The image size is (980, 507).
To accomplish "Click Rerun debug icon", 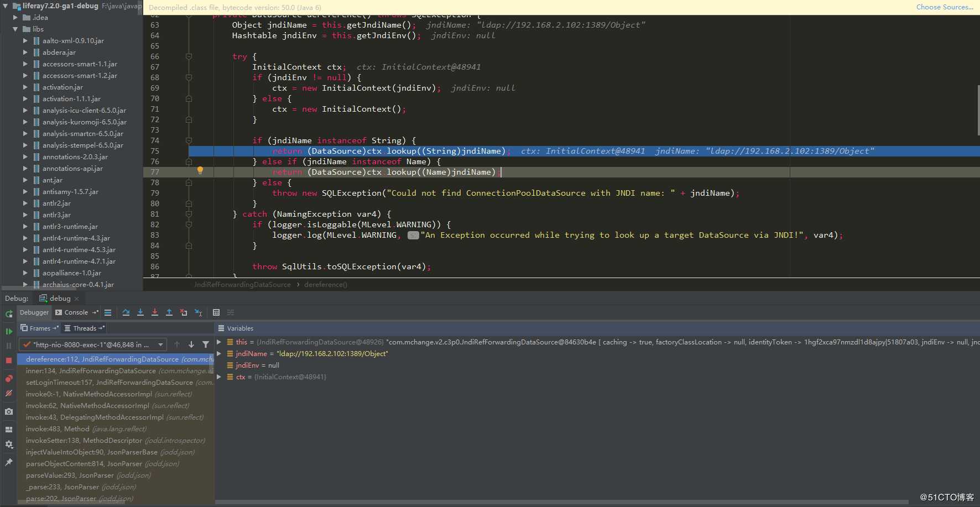I will [x=9, y=314].
